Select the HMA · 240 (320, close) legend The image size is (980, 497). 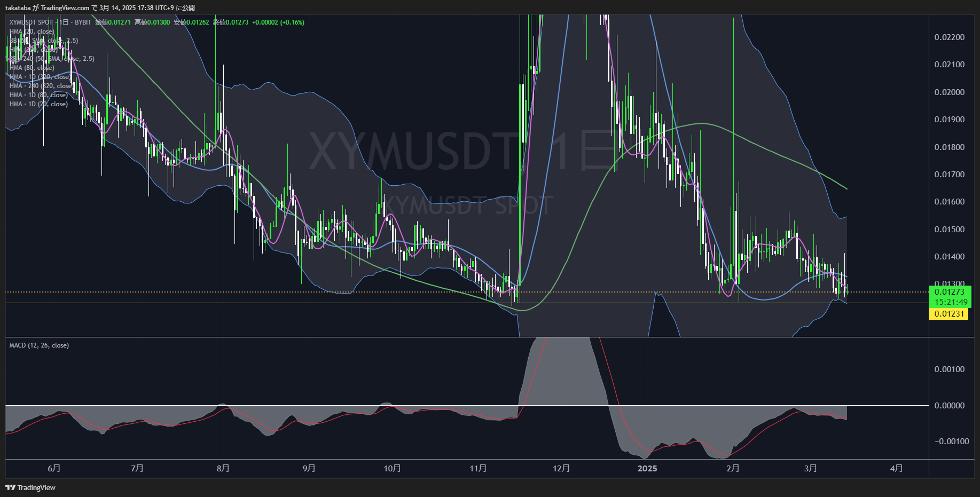(41, 86)
